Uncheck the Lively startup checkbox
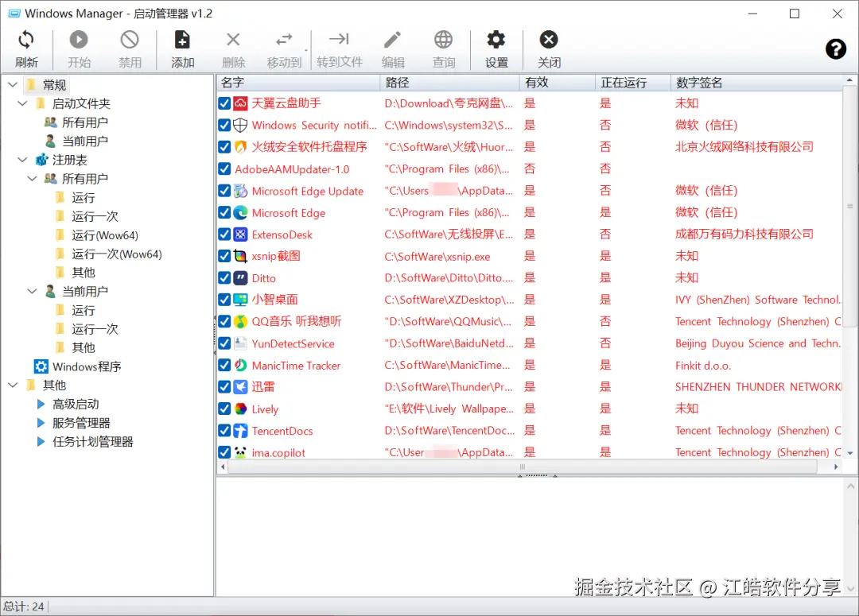859x616 pixels. [x=224, y=409]
